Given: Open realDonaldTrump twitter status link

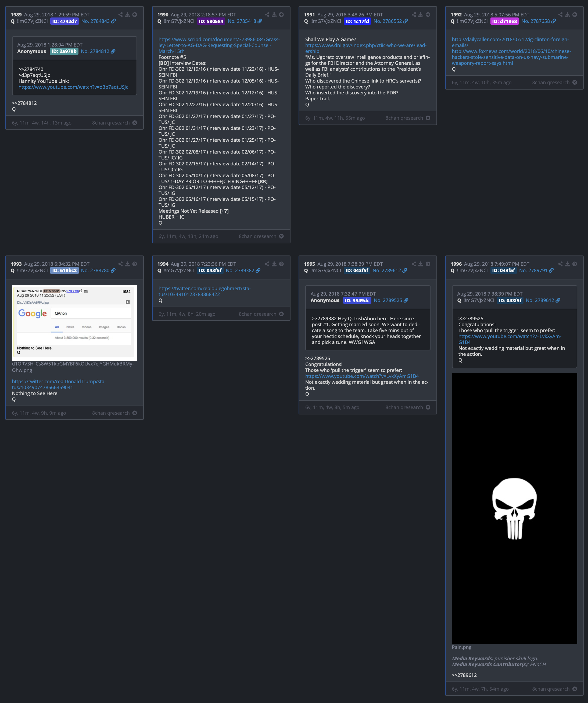Looking at the screenshot, I should point(59,384).
